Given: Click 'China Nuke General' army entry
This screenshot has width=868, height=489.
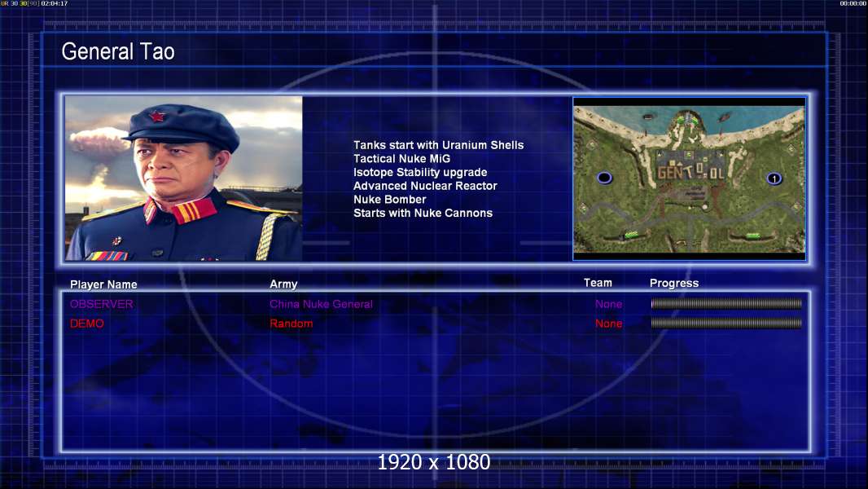Looking at the screenshot, I should click(x=321, y=304).
